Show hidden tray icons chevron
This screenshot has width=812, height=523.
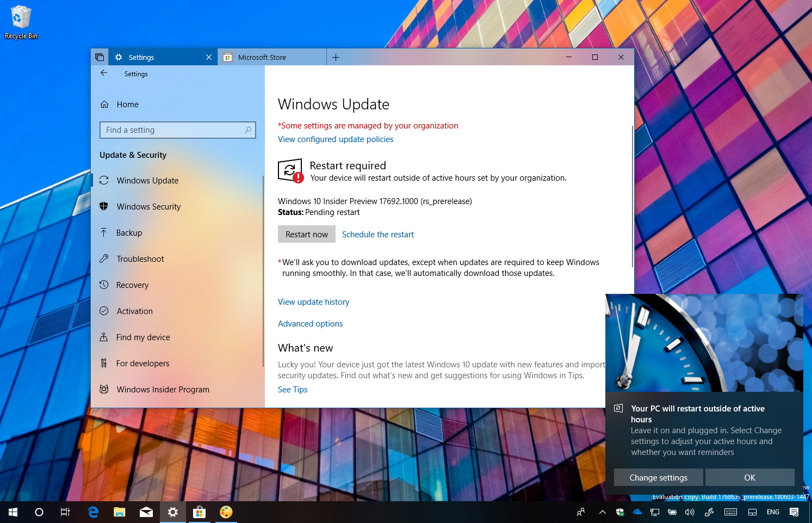[x=602, y=512]
